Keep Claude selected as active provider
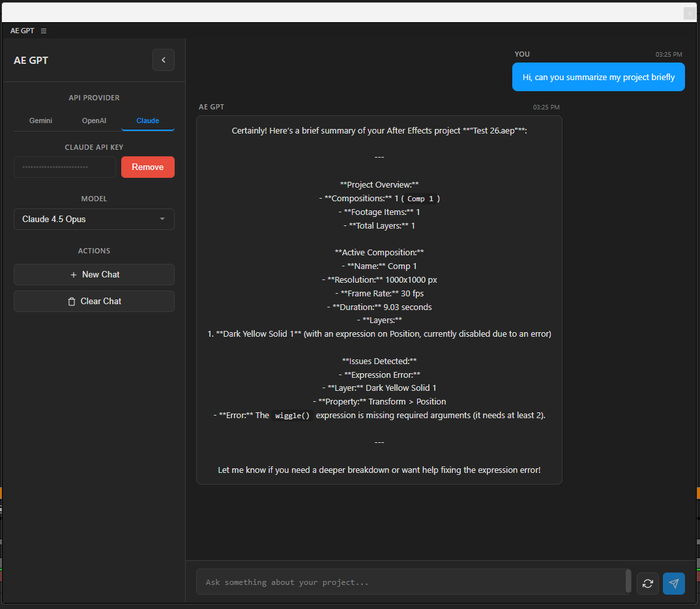 (x=147, y=120)
